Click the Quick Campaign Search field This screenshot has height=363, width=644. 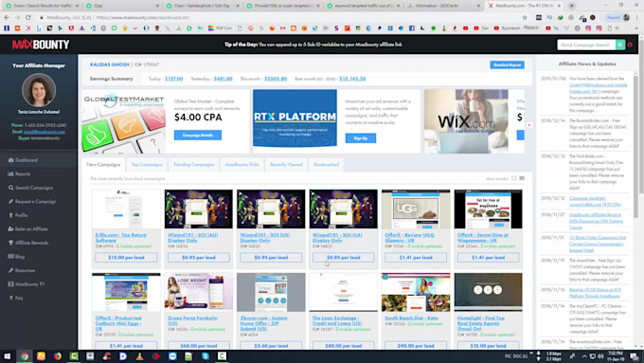(x=586, y=45)
